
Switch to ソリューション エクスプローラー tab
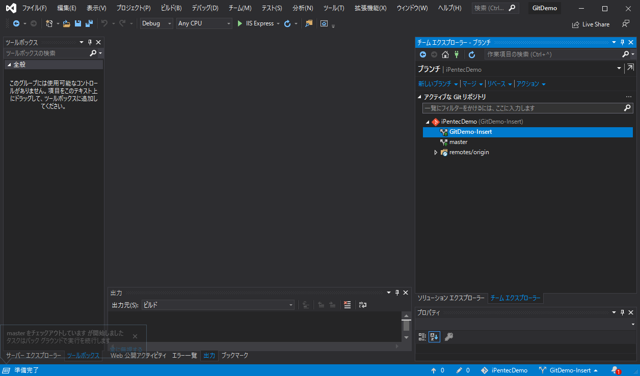[451, 298]
